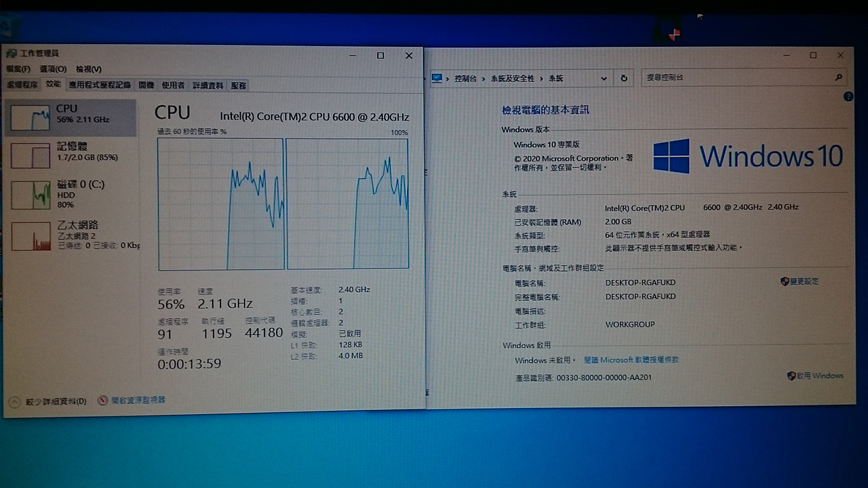Click the shield icon beside 變更設定
This screenshot has height=488, width=868.
pyautogui.click(x=785, y=281)
